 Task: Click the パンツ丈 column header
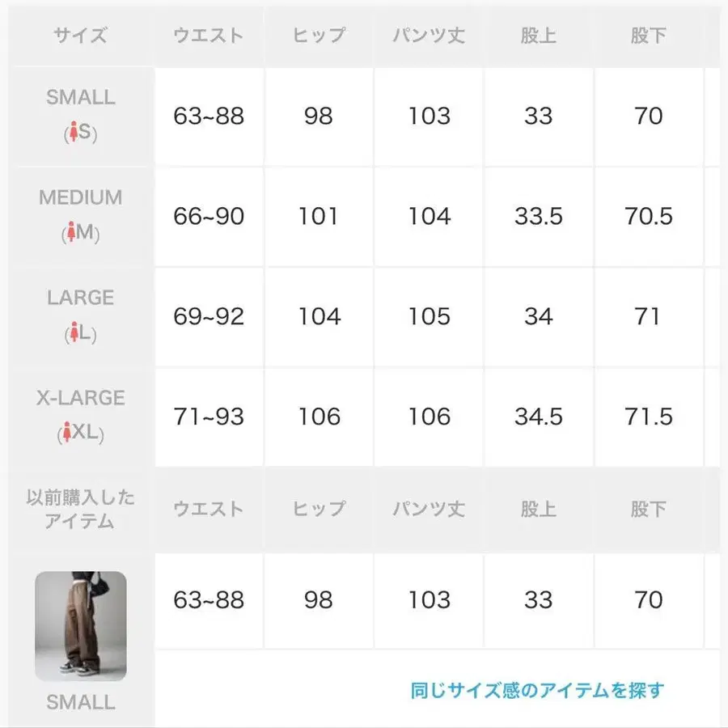click(428, 35)
